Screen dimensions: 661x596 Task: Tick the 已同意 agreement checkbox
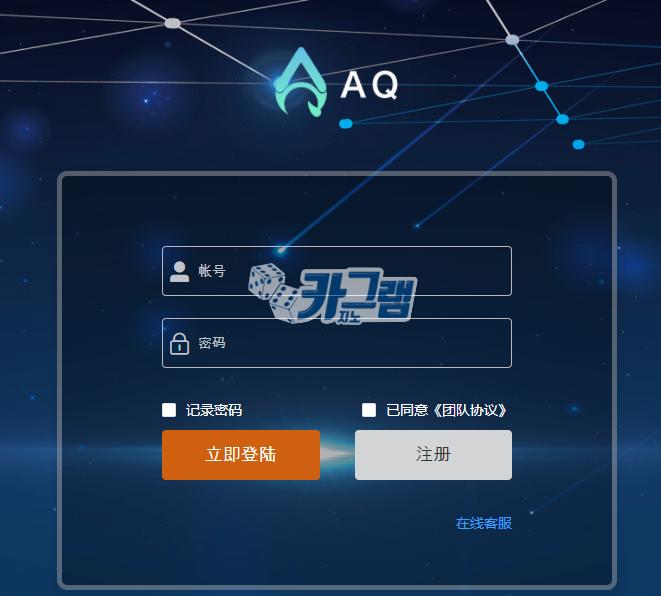(x=369, y=410)
